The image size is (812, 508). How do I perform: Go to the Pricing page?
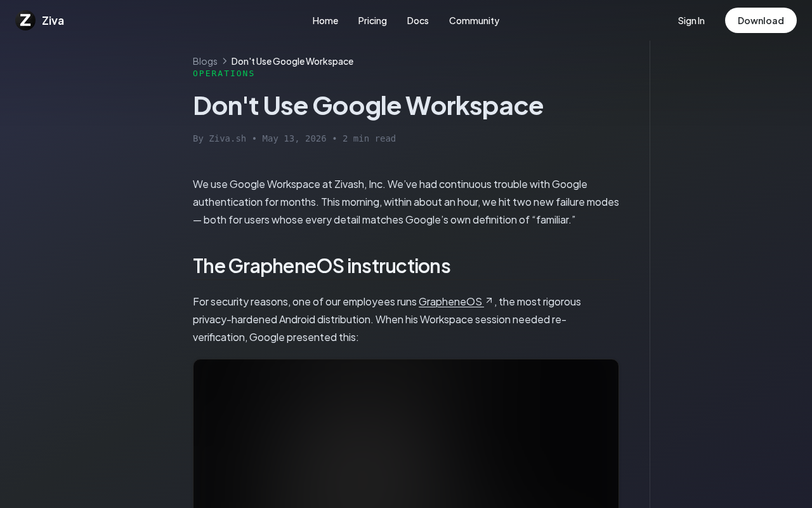[372, 21]
